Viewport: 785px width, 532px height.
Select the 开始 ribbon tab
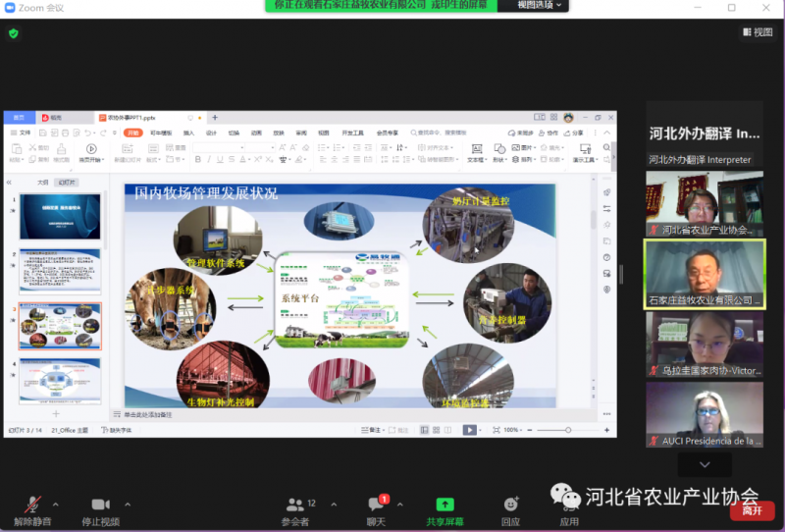point(133,133)
